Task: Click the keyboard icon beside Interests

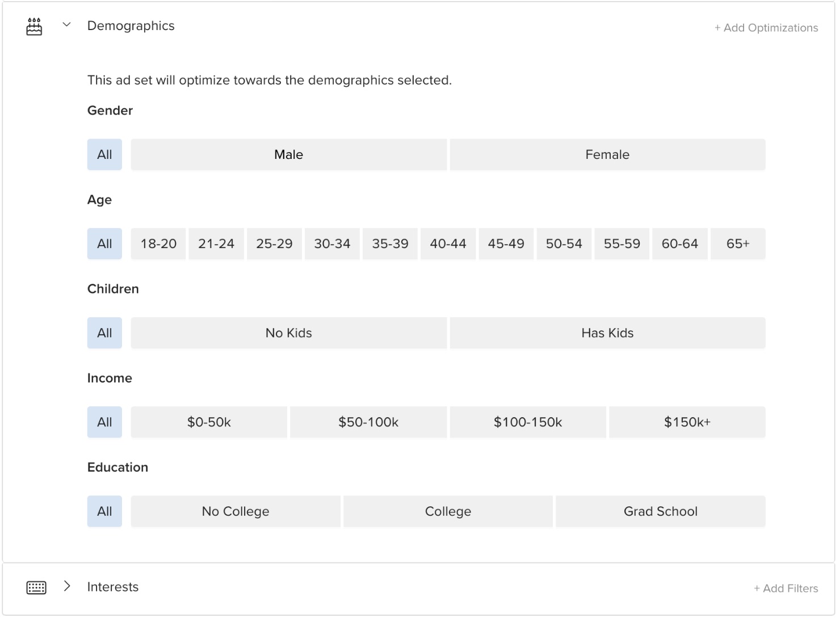Action: [x=36, y=587]
